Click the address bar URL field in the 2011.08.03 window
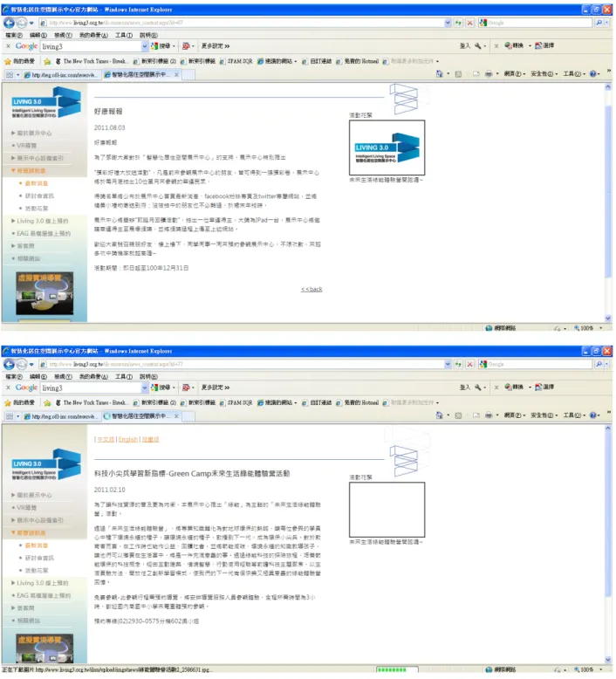 click(242, 23)
